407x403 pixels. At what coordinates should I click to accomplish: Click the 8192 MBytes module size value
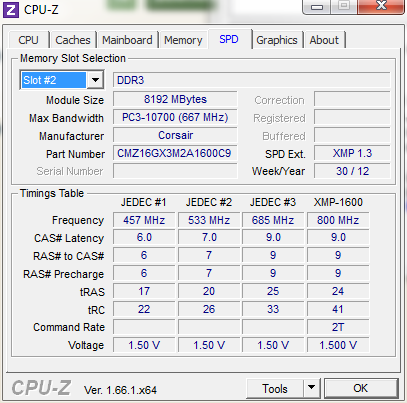point(175,99)
